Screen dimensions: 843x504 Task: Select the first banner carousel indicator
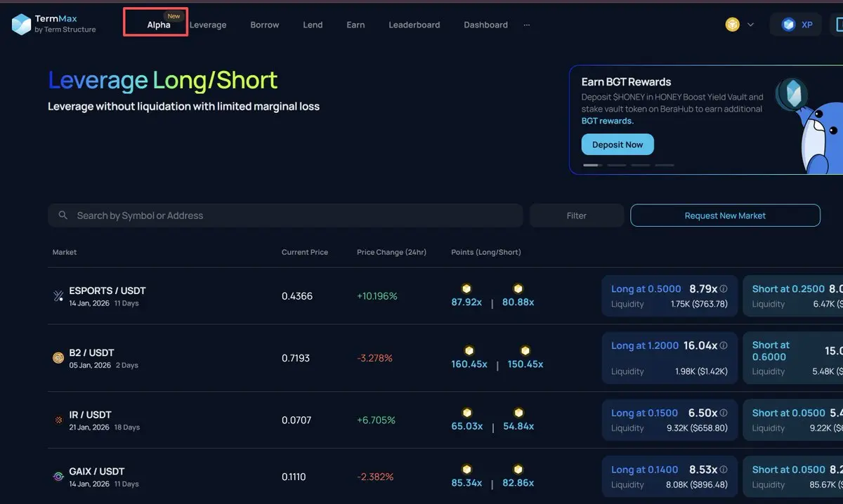coord(592,165)
